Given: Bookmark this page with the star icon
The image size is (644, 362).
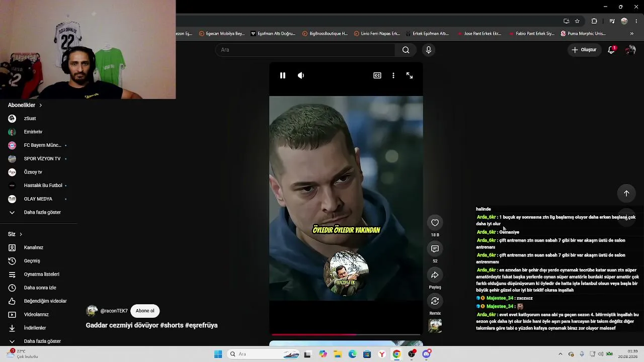Looking at the screenshot, I should click(x=577, y=21).
